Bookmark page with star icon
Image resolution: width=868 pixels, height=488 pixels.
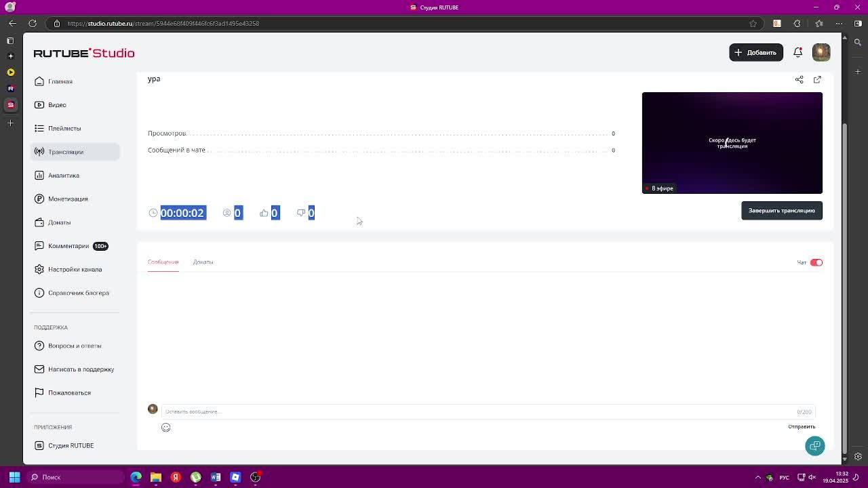pyautogui.click(x=753, y=23)
